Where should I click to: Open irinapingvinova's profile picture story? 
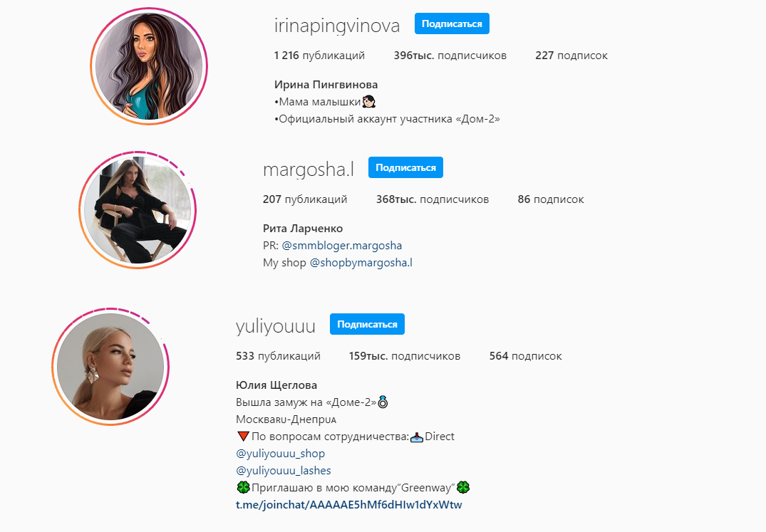[149, 66]
